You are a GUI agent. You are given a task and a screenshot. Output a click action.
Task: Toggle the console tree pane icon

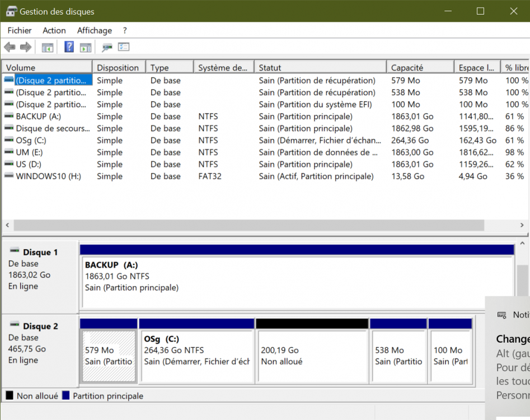(48, 48)
